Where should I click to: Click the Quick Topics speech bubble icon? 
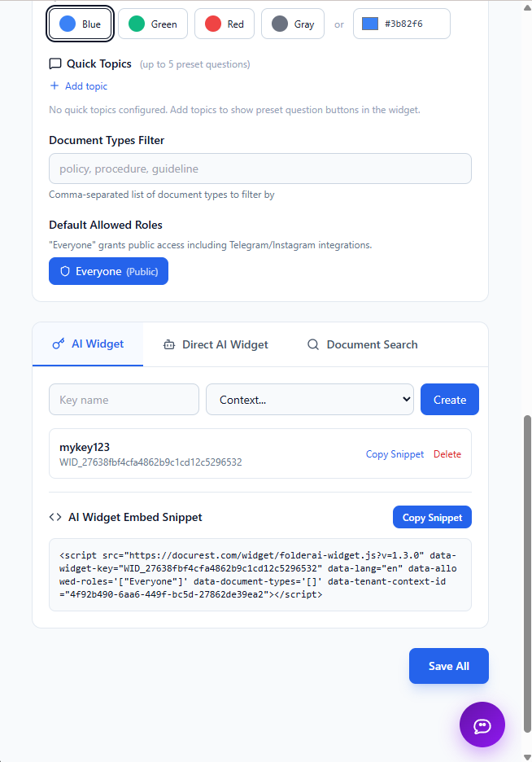point(55,63)
